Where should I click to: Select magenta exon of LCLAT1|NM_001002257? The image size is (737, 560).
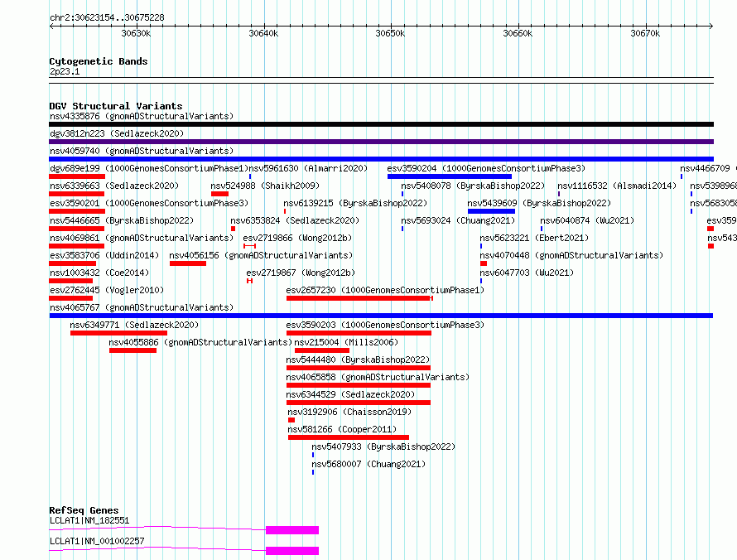point(292,551)
